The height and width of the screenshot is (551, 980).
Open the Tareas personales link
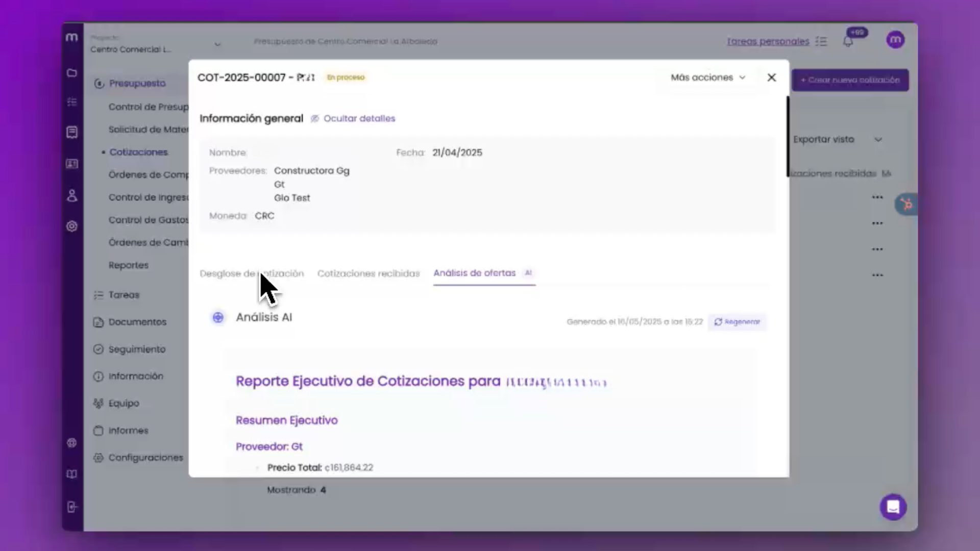tap(768, 41)
